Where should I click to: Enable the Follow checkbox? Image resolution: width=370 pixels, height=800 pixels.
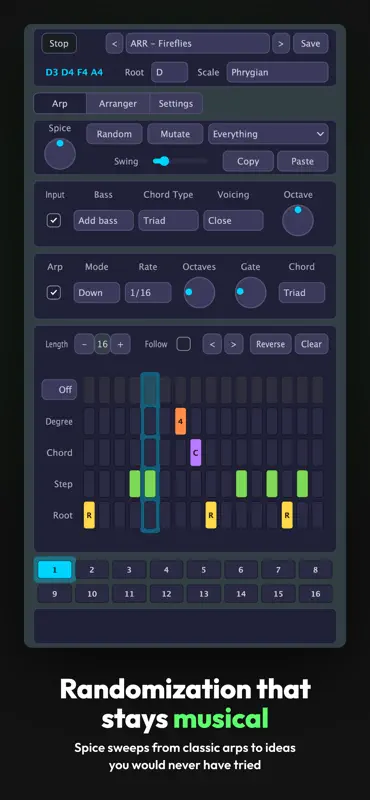tap(184, 344)
